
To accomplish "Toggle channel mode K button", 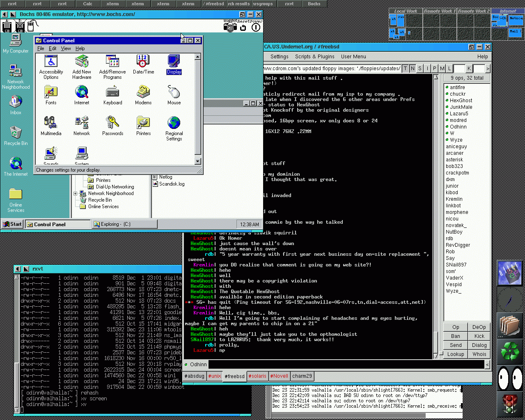I will pyautogui.click(x=469, y=69).
